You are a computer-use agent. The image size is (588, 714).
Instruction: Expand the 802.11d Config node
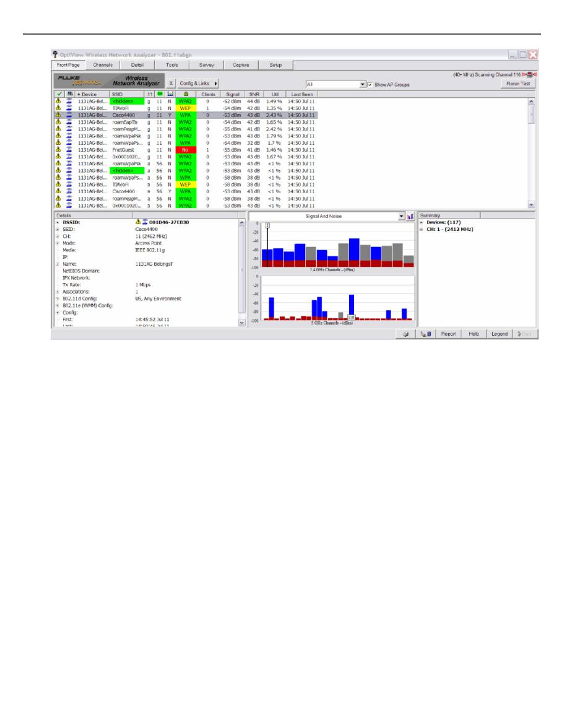point(58,298)
